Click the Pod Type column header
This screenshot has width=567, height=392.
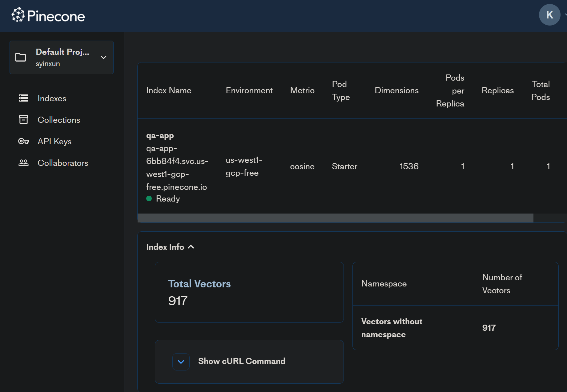[x=341, y=90]
